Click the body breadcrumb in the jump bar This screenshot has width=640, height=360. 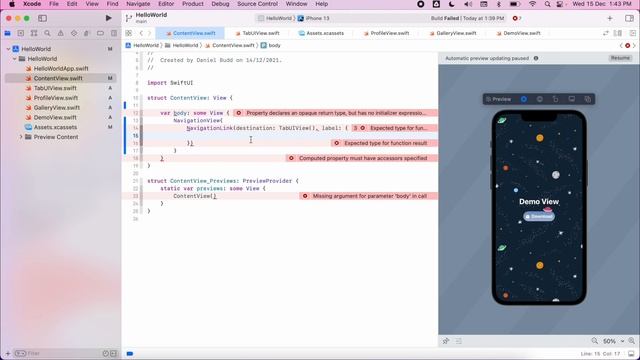(x=271, y=45)
